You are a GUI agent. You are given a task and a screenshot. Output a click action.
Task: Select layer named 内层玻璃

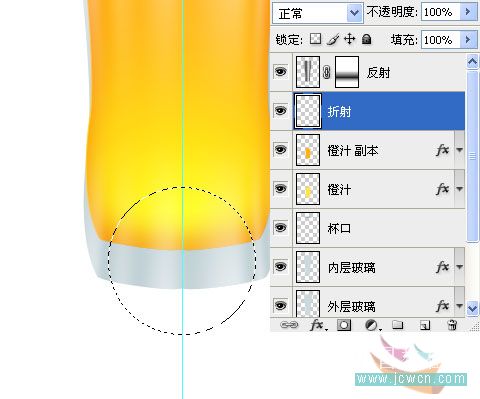tap(352, 267)
